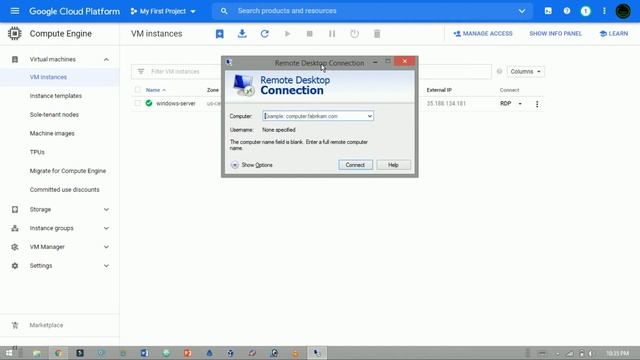Viewport: 640px width, 360px height.
Task: Expand the search bar dropdown arrow
Action: (522, 11)
